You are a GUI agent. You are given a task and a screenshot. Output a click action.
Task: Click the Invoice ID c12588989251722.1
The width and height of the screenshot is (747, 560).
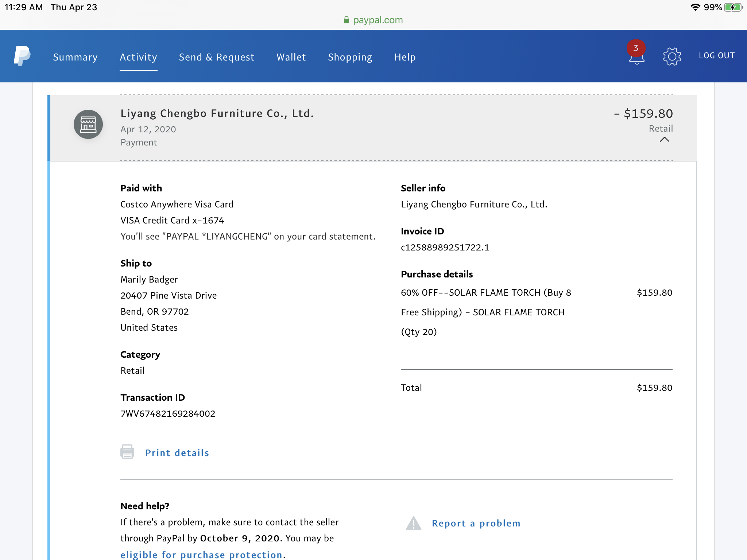[445, 247]
